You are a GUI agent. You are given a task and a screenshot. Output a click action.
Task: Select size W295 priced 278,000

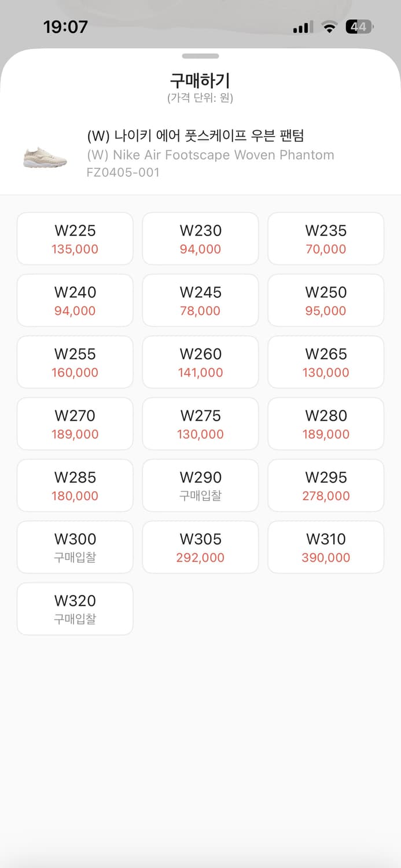pos(325,485)
